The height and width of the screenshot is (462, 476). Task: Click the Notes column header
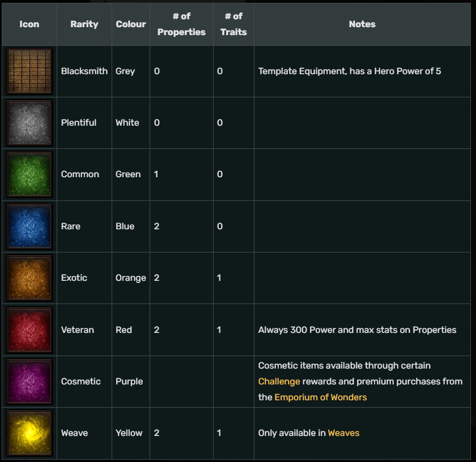(362, 24)
